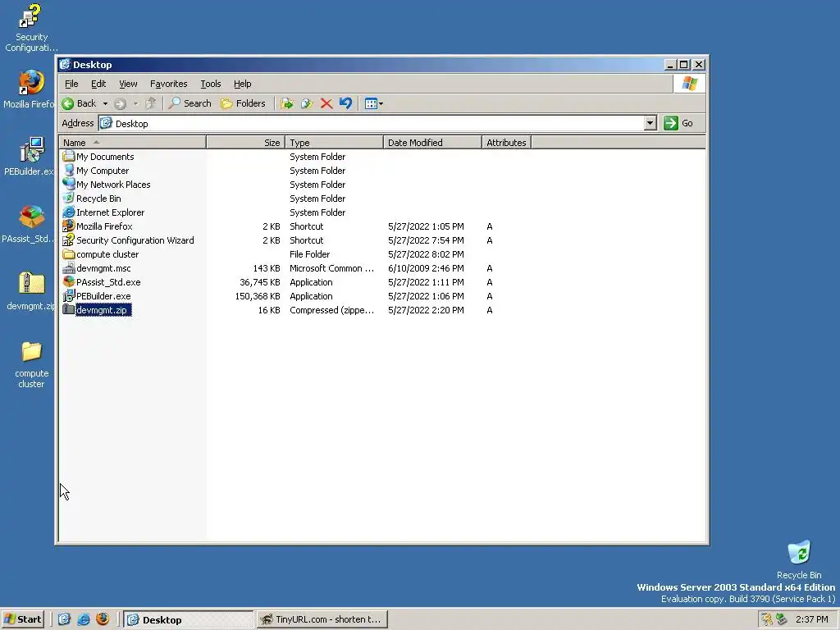Viewport: 840px width, 630px height.
Task: Click 'Compressed (zippe...' type cell
Action: (331, 310)
